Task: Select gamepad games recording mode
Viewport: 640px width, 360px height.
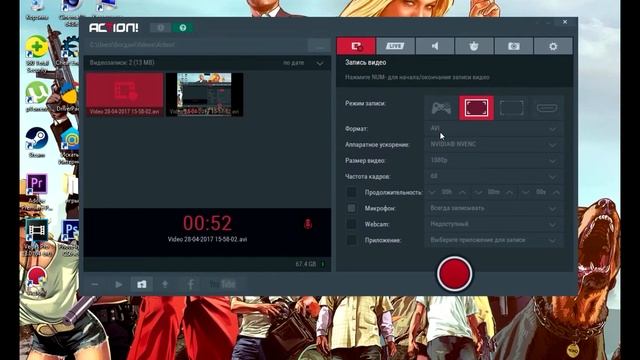Action: tap(441, 108)
